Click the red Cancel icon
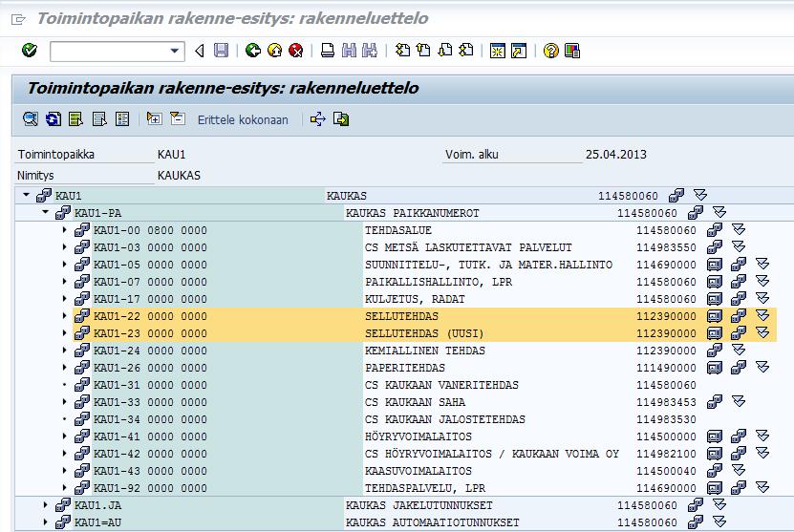The width and height of the screenshot is (794, 532). (296, 50)
